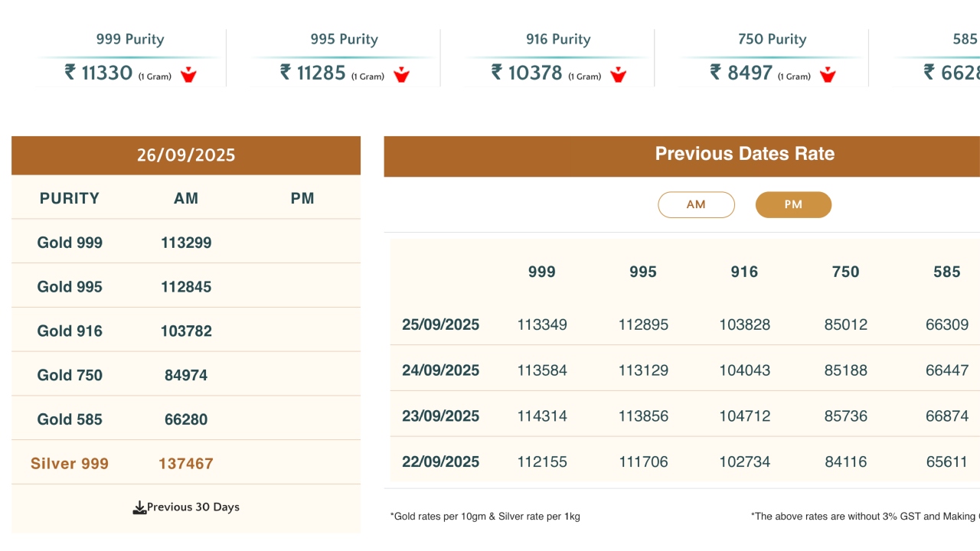Click the red trend icon beside ₹ 8497
This screenshot has height=551, width=980.
point(827,75)
